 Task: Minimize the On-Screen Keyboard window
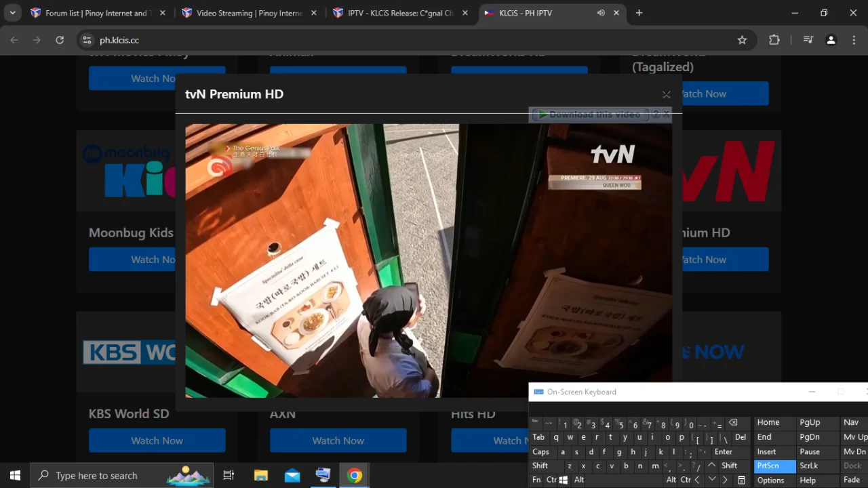click(812, 392)
